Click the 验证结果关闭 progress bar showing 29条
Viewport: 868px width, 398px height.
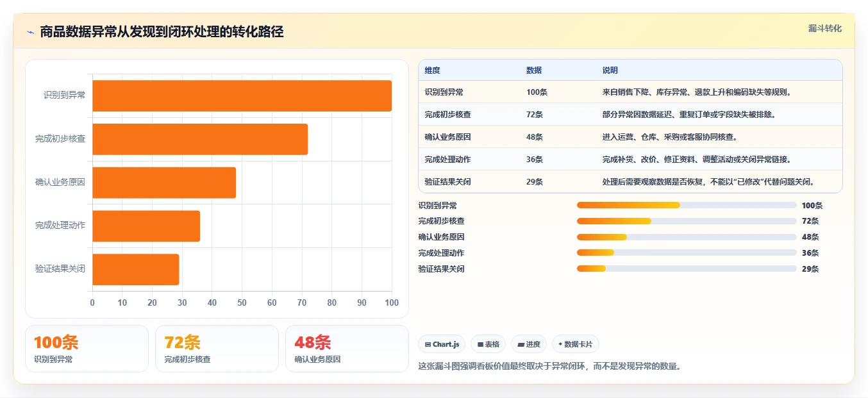tap(687, 269)
